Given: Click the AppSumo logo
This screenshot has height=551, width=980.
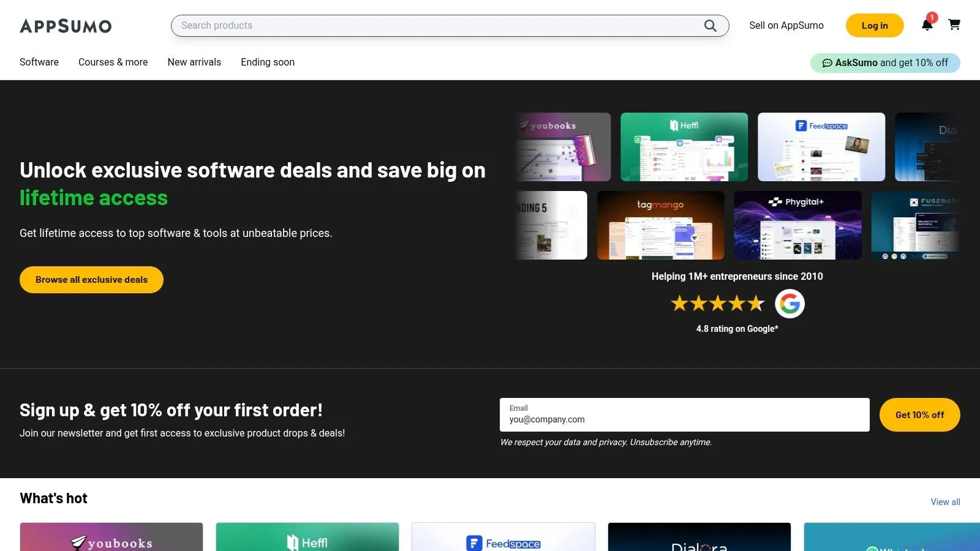Looking at the screenshot, I should point(66,26).
